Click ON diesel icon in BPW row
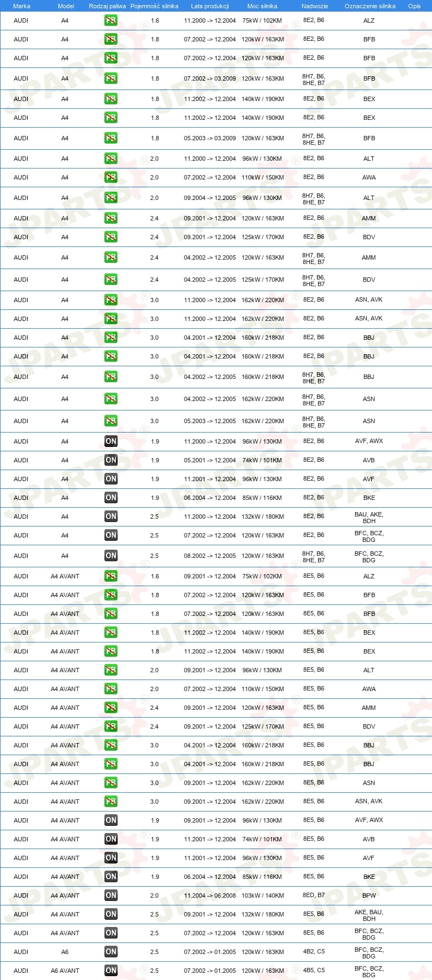 coord(111,895)
